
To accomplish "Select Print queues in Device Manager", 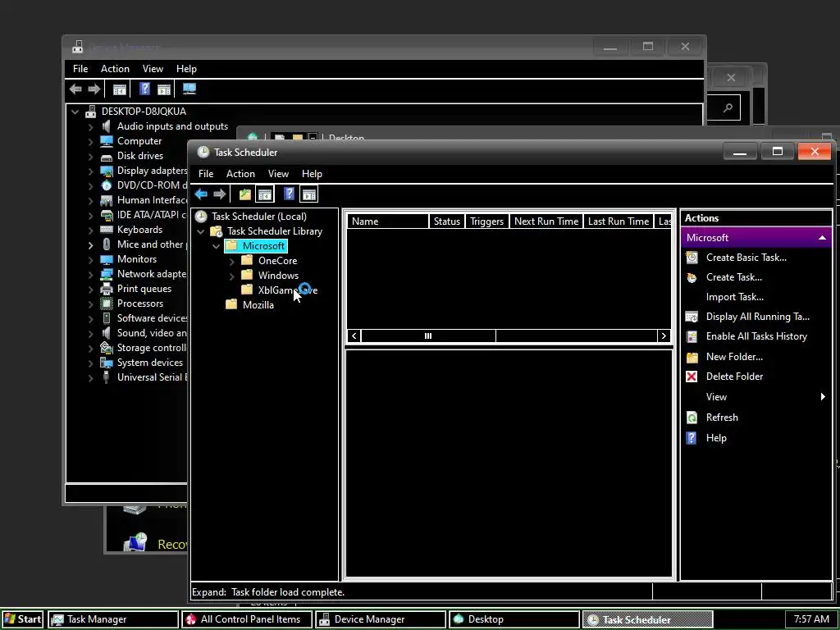I will pyautogui.click(x=144, y=289).
